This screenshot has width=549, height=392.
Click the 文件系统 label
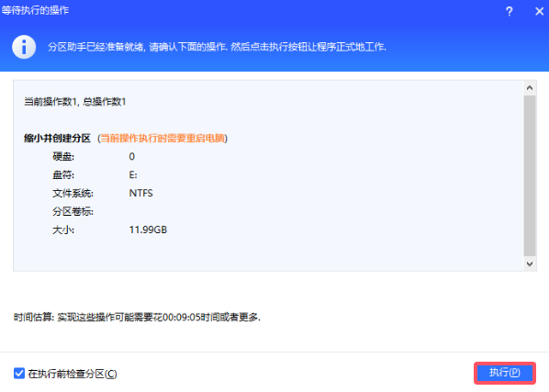pos(73,193)
